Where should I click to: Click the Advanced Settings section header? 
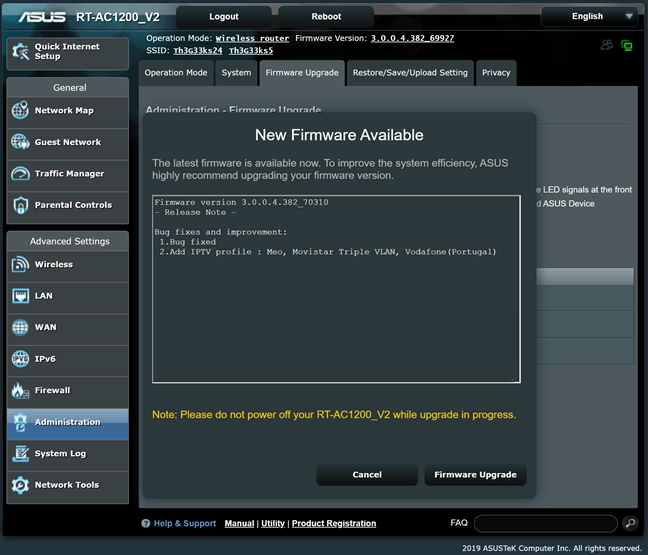pos(69,241)
